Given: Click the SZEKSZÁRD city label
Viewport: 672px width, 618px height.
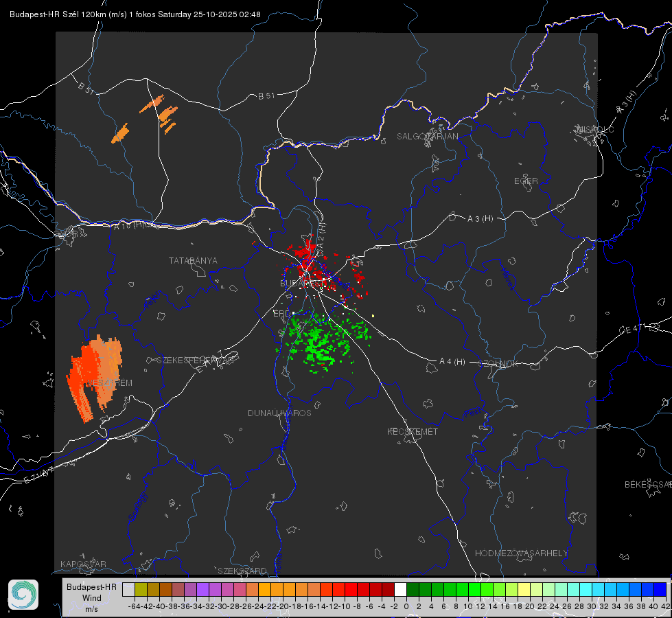Looking at the screenshot, I should [x=242, y=571].
